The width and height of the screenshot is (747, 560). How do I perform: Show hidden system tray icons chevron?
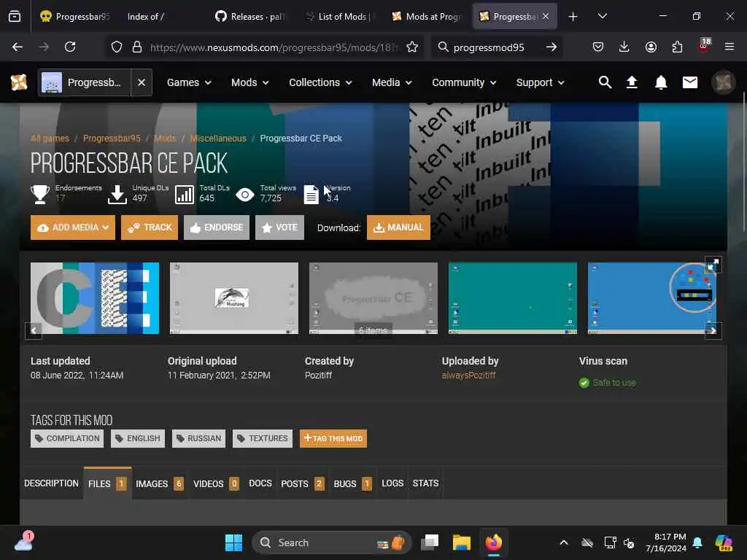point(564,542)
